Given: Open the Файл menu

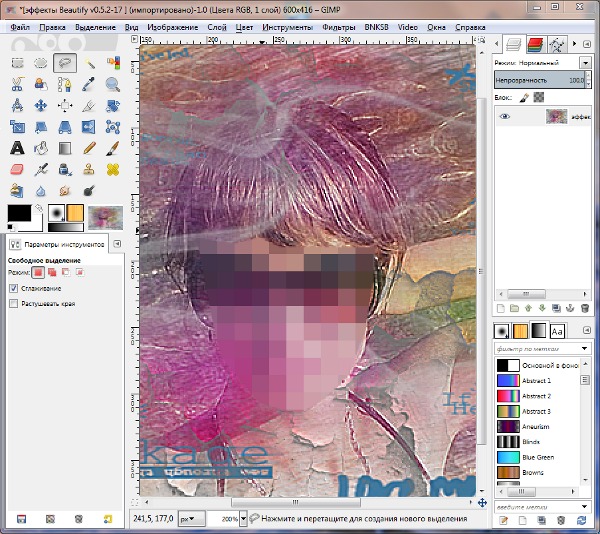Looking at the screenshot, I should (x=20, y=27).
